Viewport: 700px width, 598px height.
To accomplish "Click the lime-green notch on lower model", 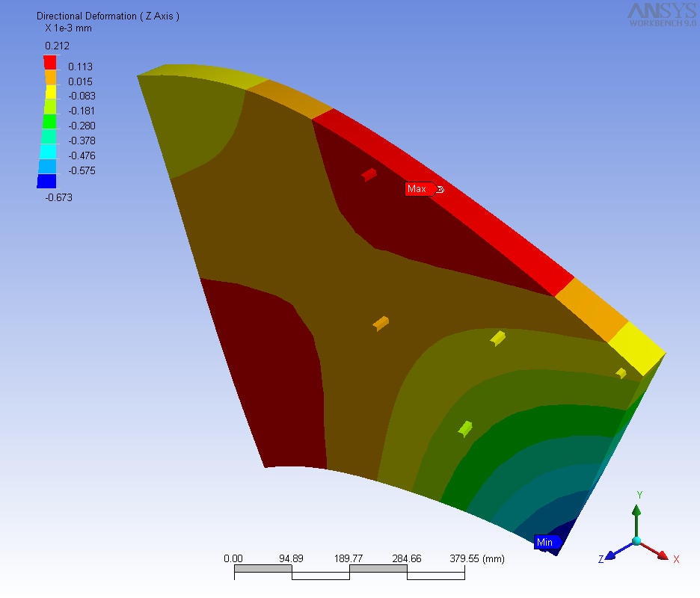I will [465, 429].
